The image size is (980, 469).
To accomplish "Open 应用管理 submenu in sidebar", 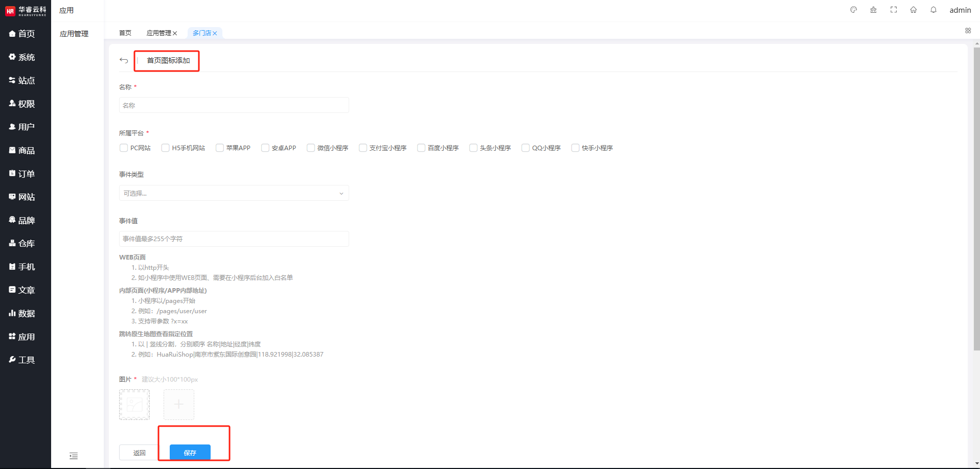I will (x=74, y=34).
